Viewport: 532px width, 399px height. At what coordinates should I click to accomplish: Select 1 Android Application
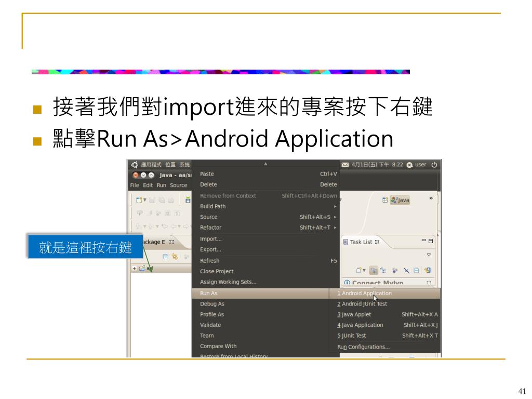(x=385, y=293)
